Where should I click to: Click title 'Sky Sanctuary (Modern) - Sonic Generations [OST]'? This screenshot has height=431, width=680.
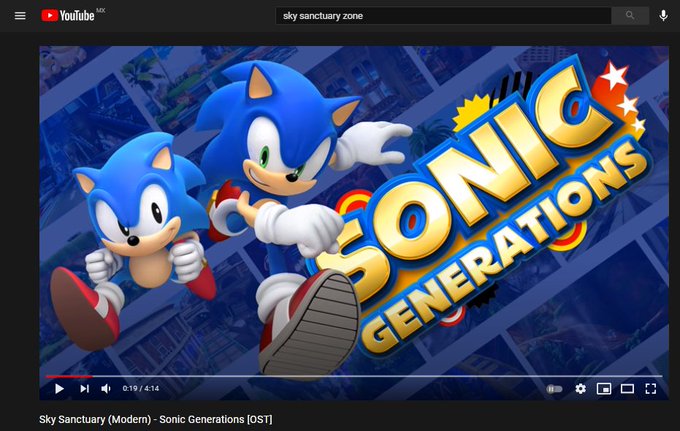coord(156,419)
